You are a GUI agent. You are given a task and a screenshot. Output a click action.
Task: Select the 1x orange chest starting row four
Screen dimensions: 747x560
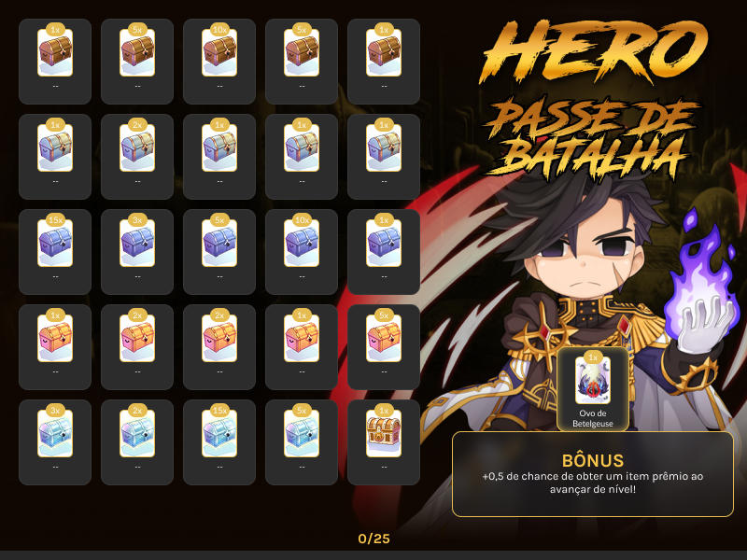[x=55, y=347]
